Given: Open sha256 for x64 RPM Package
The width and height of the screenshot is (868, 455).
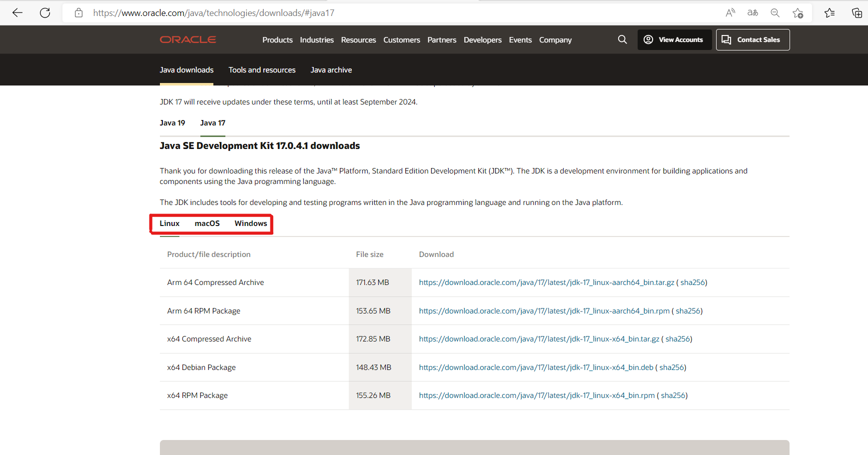Looking at the screenshot, I should [x=673, y=395].
